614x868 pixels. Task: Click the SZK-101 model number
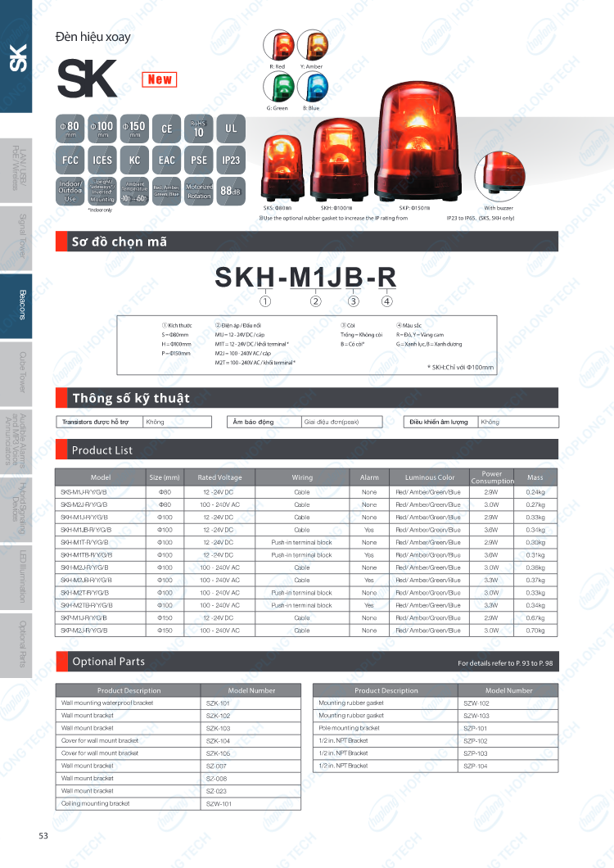point(218,703)
